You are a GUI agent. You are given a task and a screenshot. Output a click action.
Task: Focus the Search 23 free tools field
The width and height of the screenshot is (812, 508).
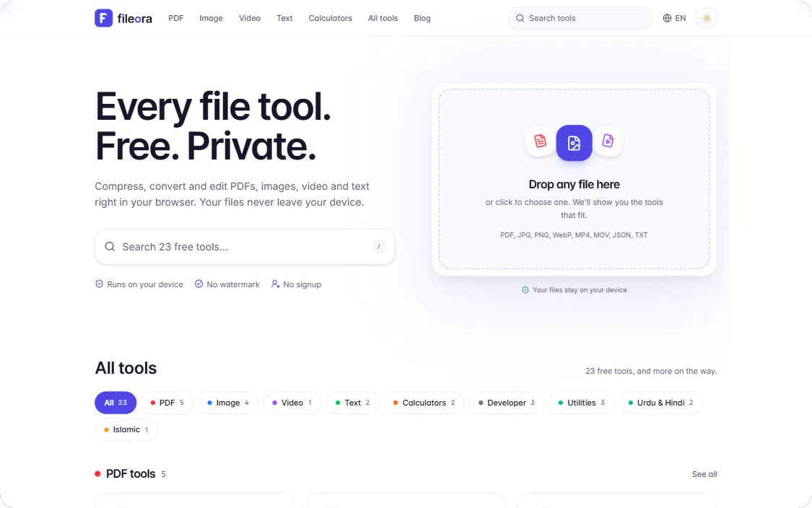pyautogui.click(x=245, y=247)
